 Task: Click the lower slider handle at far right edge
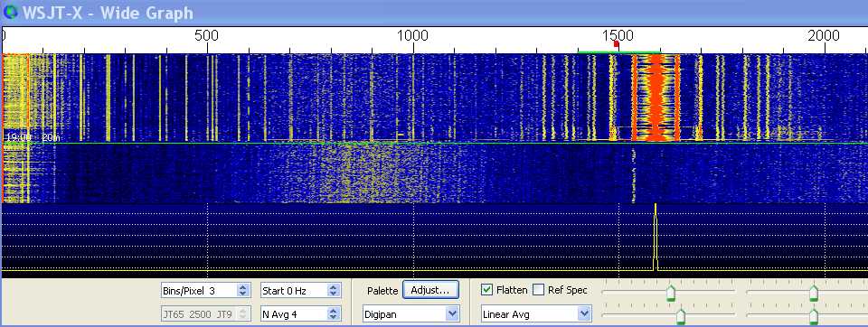click(x=813, y=316)
